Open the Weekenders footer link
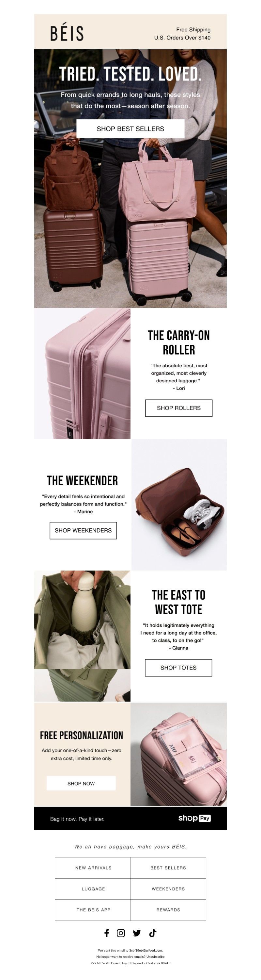261x980 pixels. [x=168, y=889]
